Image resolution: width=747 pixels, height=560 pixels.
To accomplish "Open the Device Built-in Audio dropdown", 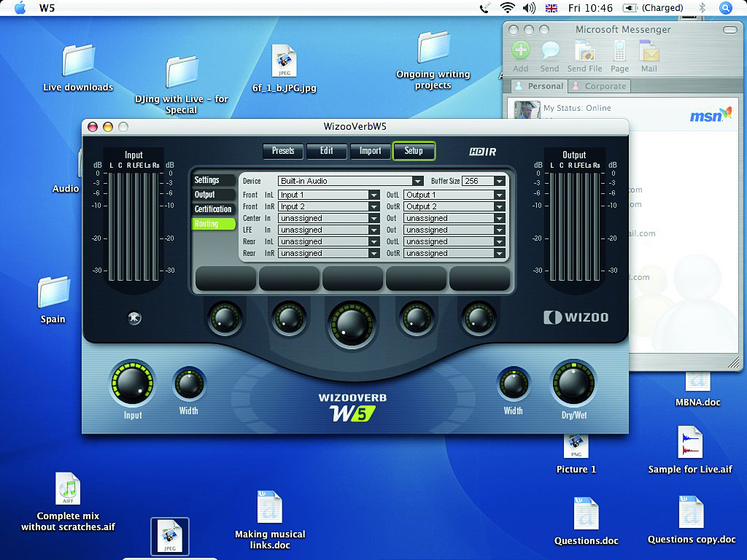I will pyautogui.click(x=351, y=181).
